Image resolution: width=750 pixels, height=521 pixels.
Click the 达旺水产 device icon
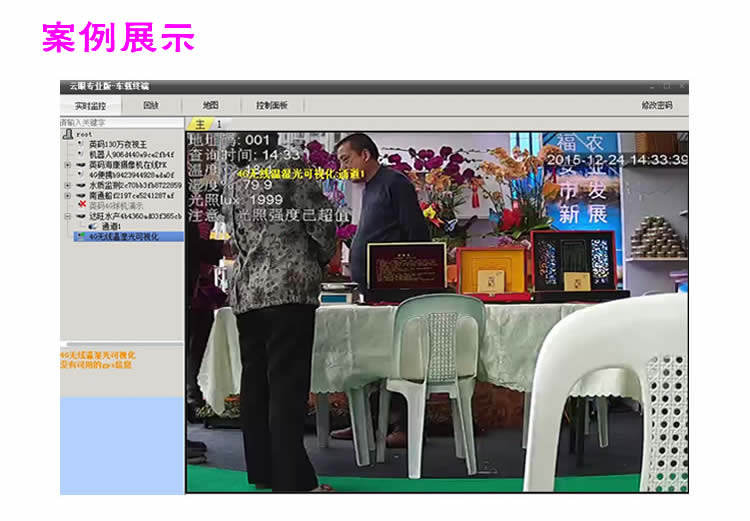(x=81, y=216)
